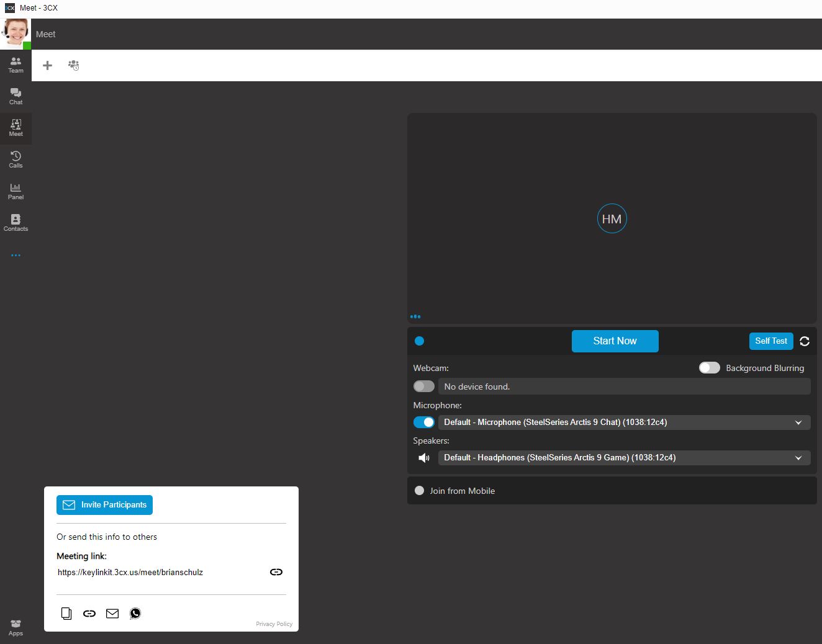
Task: Open the Chat section in sidebar
Action: [16, 96]
